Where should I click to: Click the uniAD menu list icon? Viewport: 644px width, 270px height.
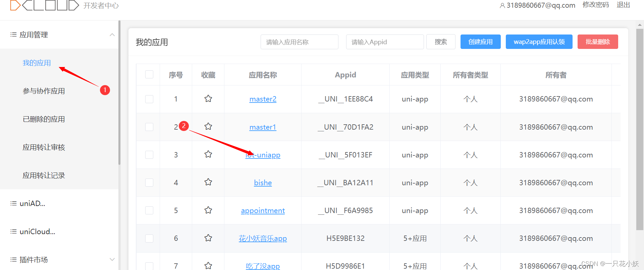pyautogui.click(x=13, y=203)
